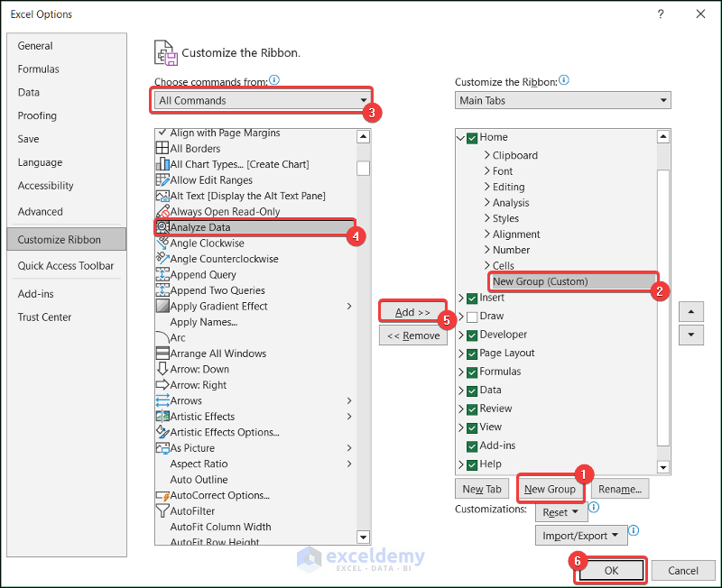Click the Help question mark in title bar

pyautogui.click(x=661, y=14)
